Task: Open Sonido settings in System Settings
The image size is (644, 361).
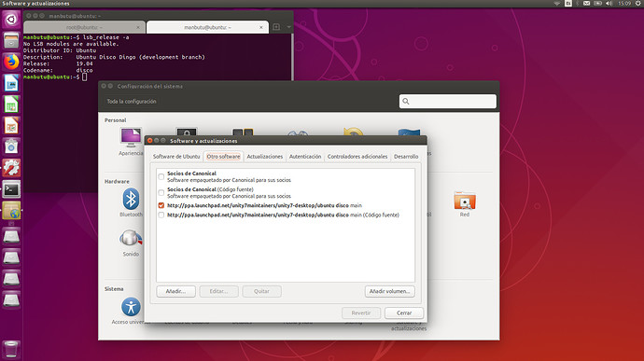Action: [x=131, y=243]
